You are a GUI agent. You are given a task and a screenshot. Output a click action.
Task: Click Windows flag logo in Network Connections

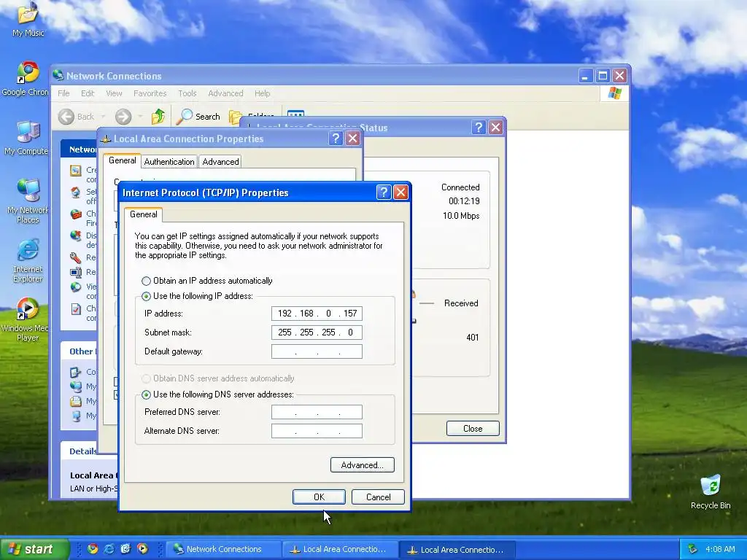click(614, 93)
